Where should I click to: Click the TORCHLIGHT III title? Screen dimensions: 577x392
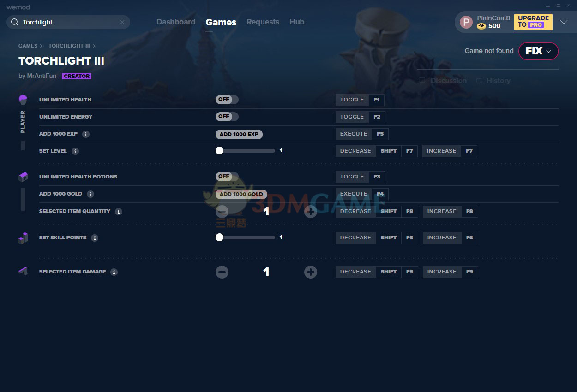pos(61,61)
